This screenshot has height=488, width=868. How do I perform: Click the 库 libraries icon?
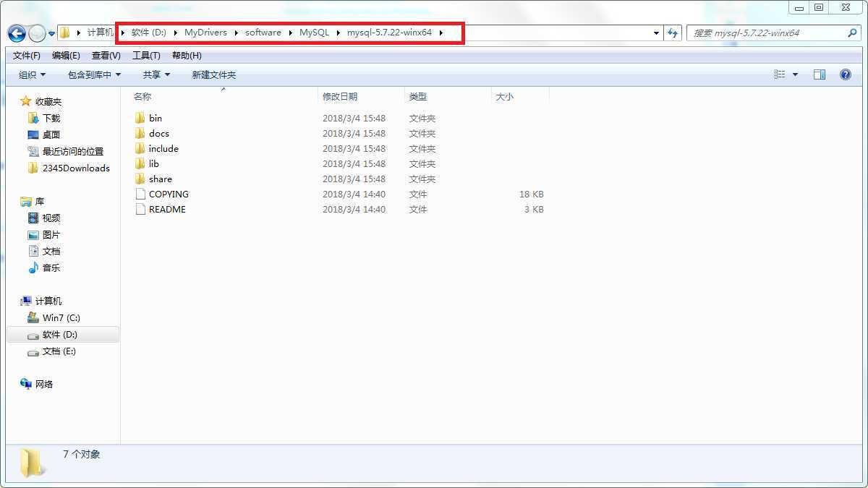click(x=26, y=202)
